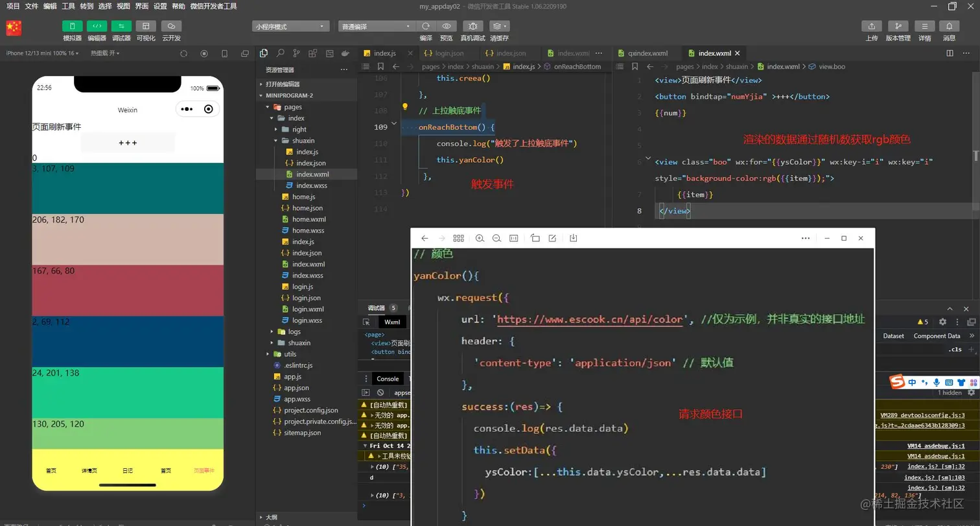Open the 工具 menu in menu bar
The width and height of the screenshot is (980, 526).
(68, 6)
